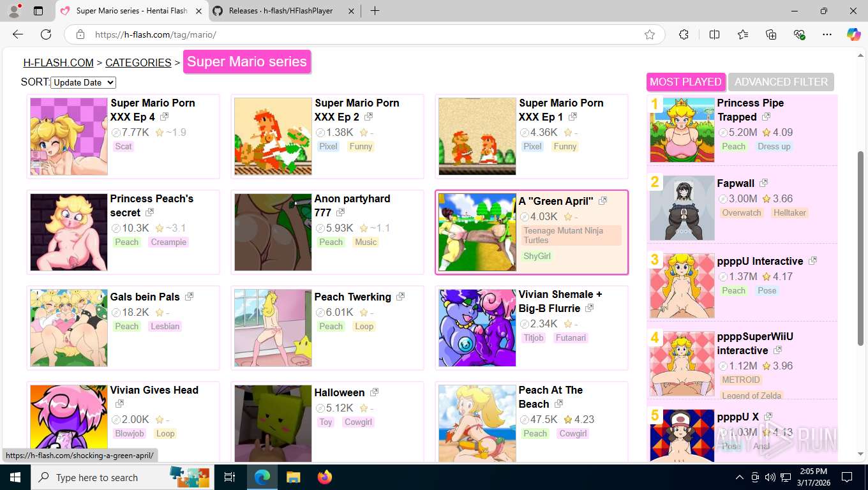Screen dimensions: 868x490
Task: Close the Releases HFlashPlayer tab
Action: point(352,11)
